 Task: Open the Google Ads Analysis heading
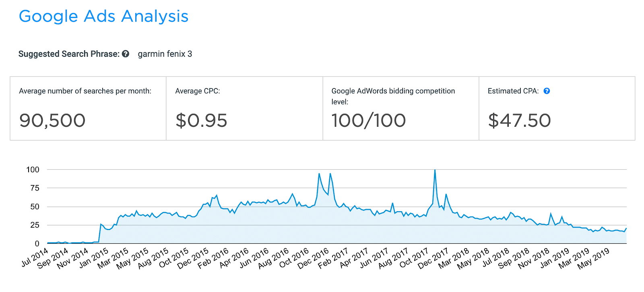coord(103,16)
